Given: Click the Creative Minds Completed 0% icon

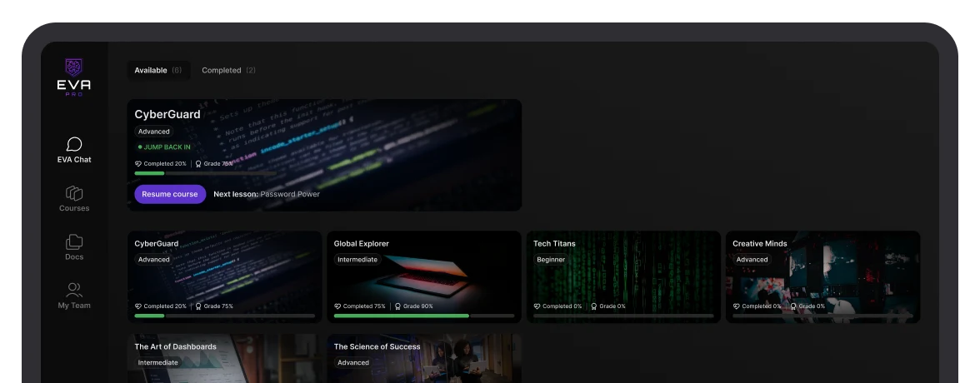Looking at the screenshot, I should tap(737, 306).
